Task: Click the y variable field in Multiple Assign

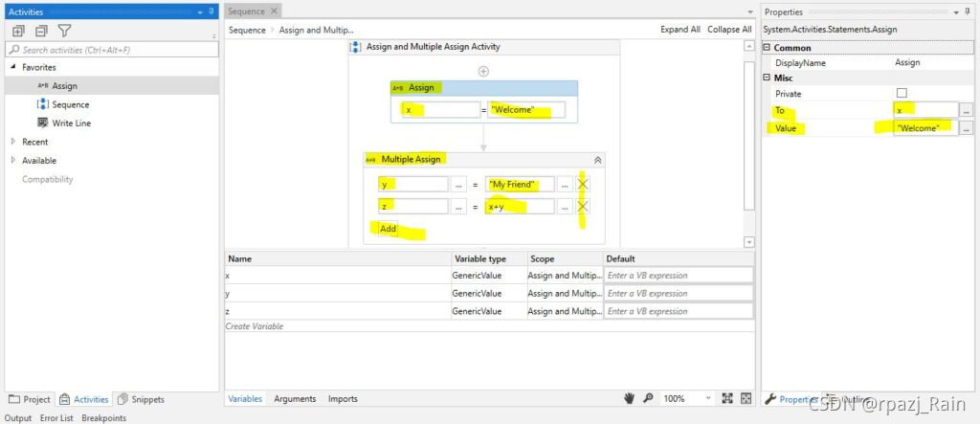Action: click(413, 185)
